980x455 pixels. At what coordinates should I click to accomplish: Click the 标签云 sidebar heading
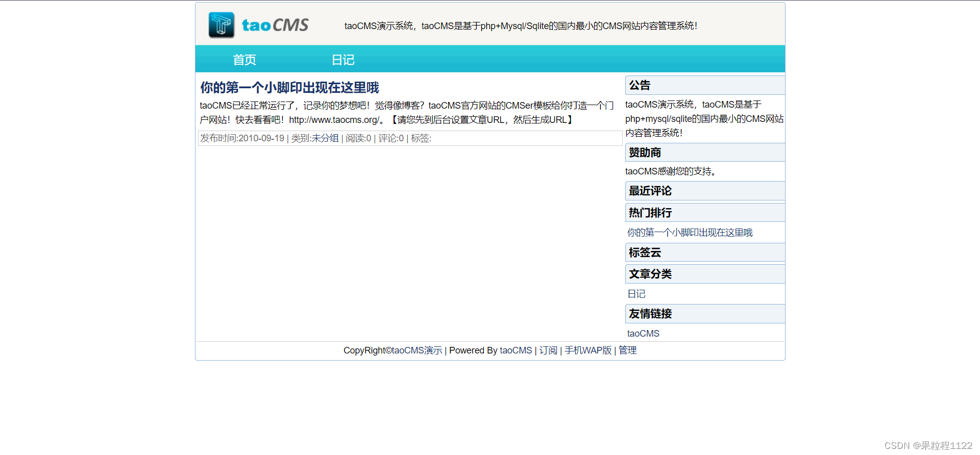pos(705,252)
